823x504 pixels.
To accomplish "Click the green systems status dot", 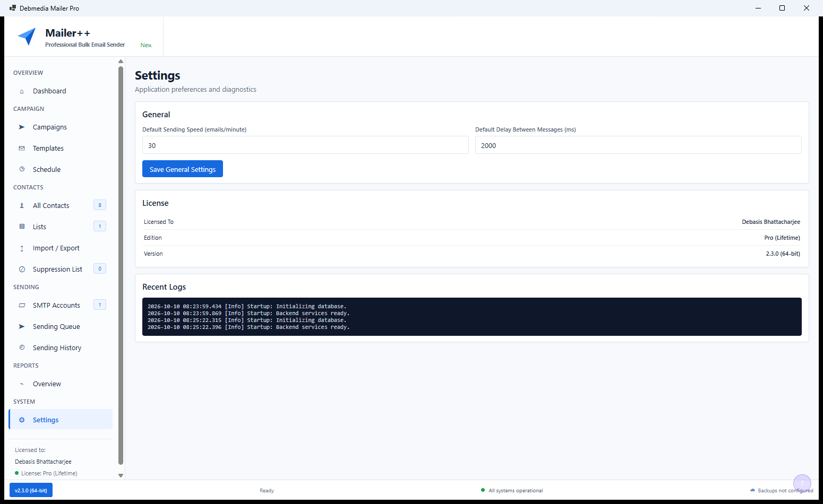I will tap(483, 490).
